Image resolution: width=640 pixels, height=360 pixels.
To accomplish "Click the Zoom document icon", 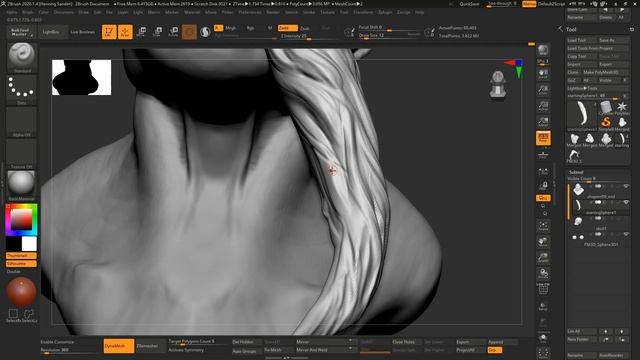I will click(x=543, y=90).
